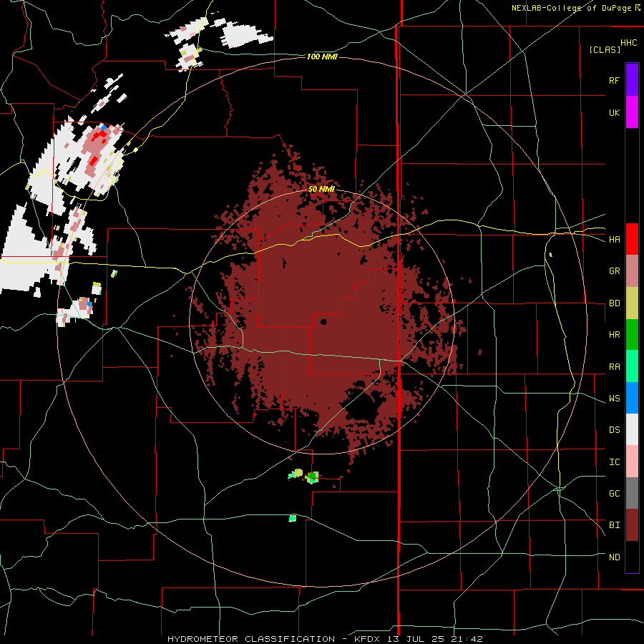
Task: Click the ND black legend swatch
Action: (632, 557)
